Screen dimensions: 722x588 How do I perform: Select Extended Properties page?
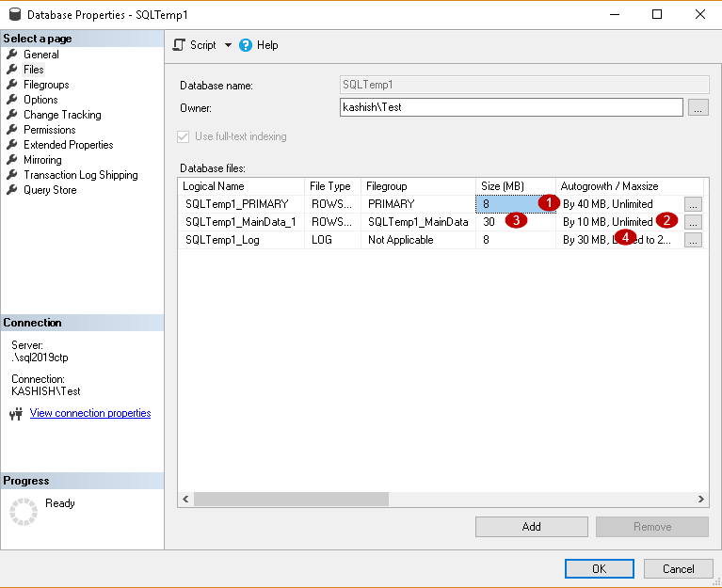(x=68, y=145)
